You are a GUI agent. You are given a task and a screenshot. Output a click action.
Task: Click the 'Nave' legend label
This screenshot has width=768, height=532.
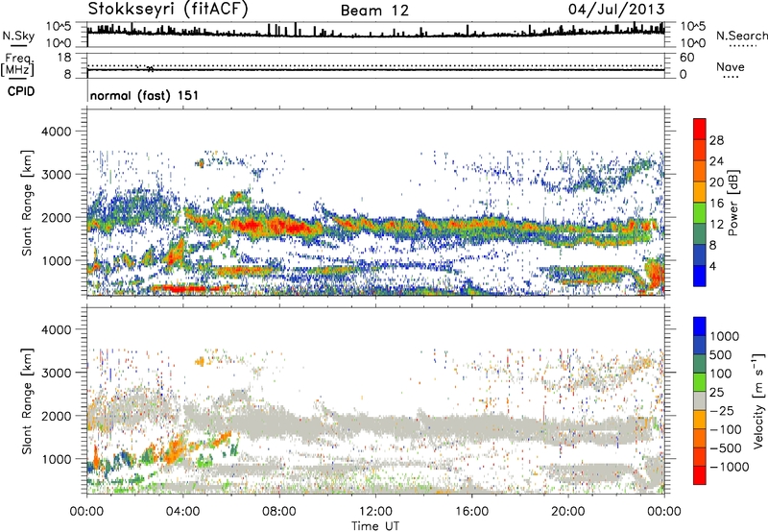pyautogui.click(x=731, y=66)
